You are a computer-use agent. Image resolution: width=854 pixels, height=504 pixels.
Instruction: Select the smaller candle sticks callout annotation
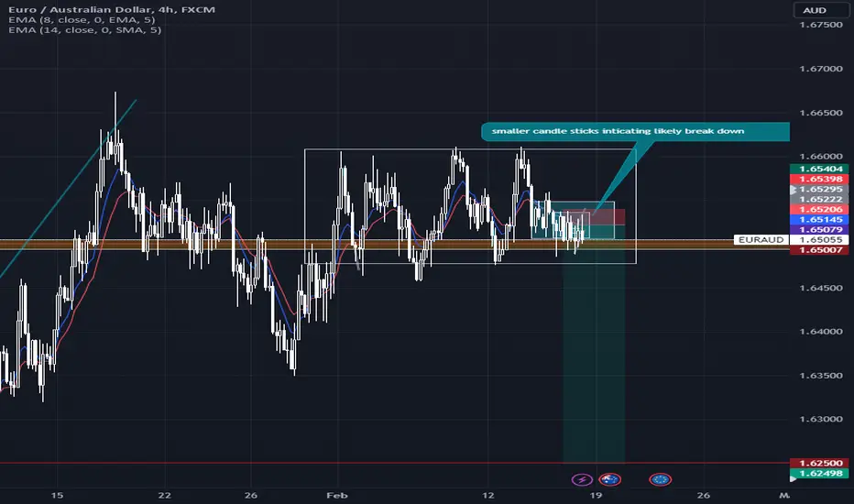pos(635,131)
